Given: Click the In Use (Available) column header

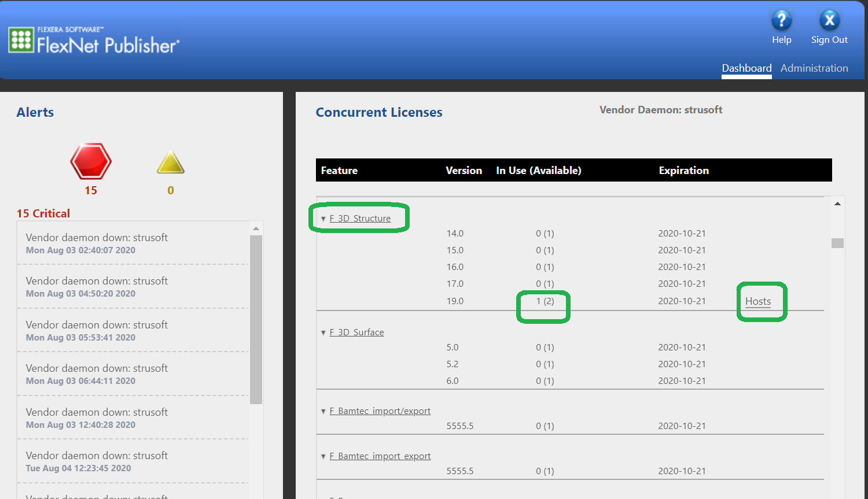Looking at the screenshot, I should pos(539,171).
